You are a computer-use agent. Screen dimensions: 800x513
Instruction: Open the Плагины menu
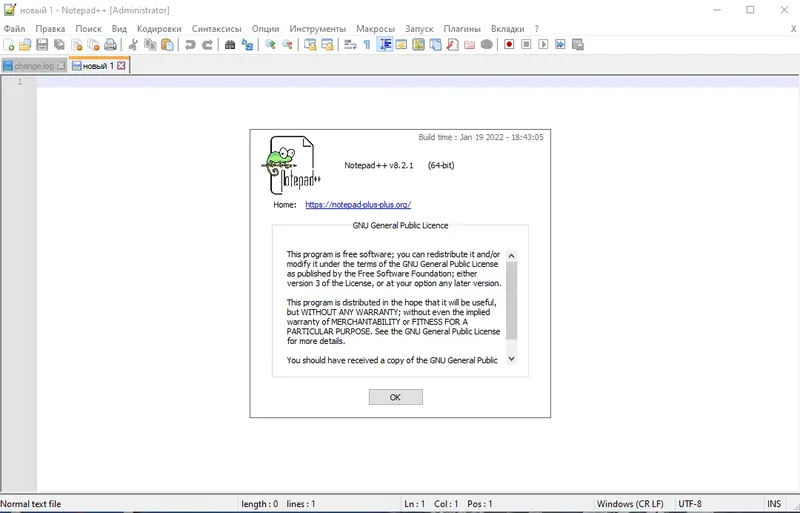click(x=462, y=29)
